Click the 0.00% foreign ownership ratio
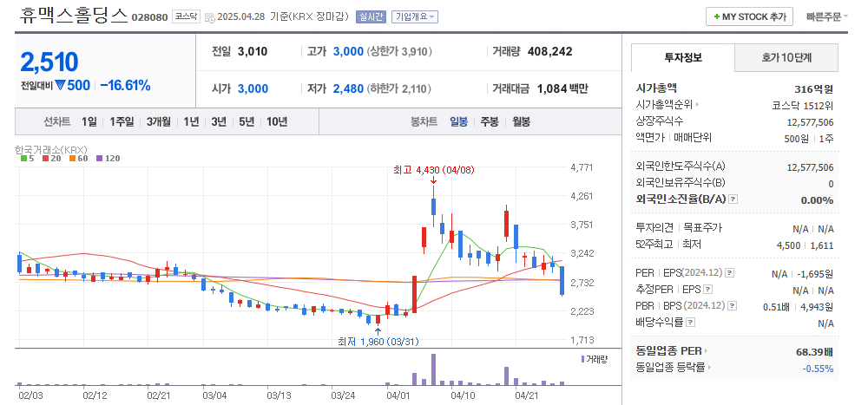 [x=817, y=200]
